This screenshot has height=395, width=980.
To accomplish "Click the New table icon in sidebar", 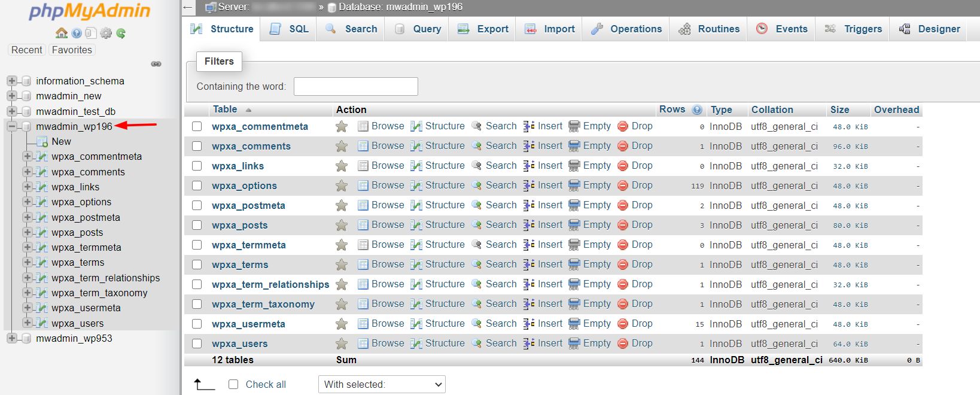I will (42, 142).
